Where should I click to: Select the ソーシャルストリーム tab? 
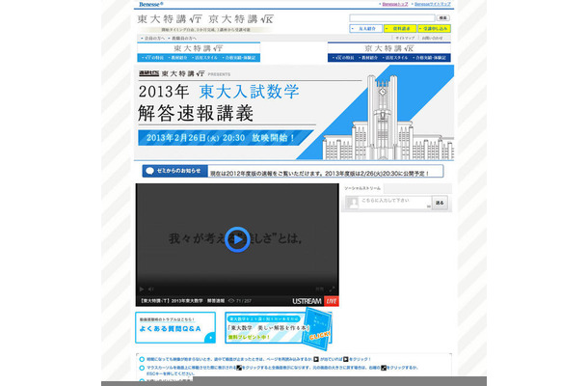coord(362,188)
